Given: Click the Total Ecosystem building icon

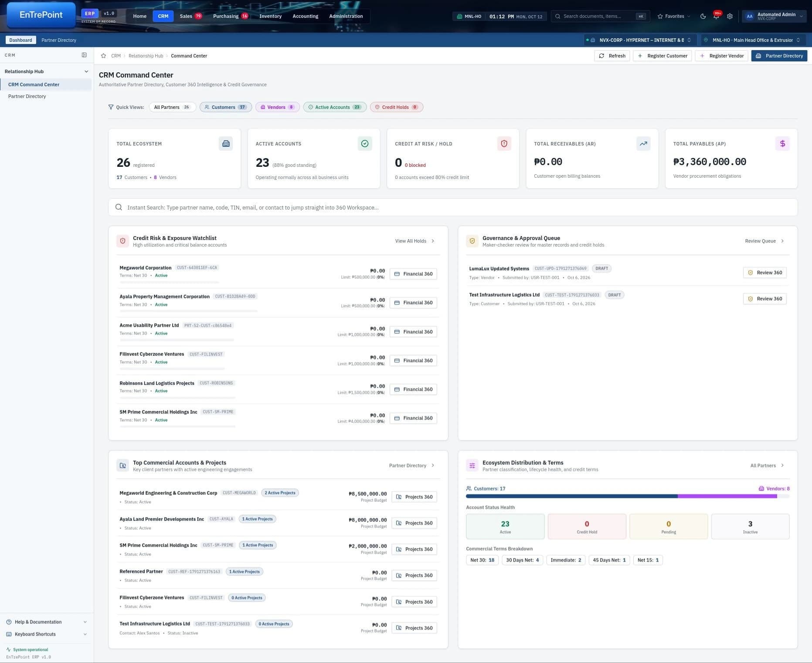Looking at the screenshot, I should point(226,144).
